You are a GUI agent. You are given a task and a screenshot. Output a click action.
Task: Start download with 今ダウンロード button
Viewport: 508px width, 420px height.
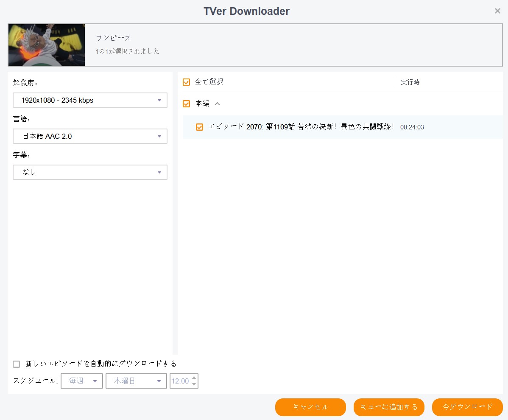[467, 407]
